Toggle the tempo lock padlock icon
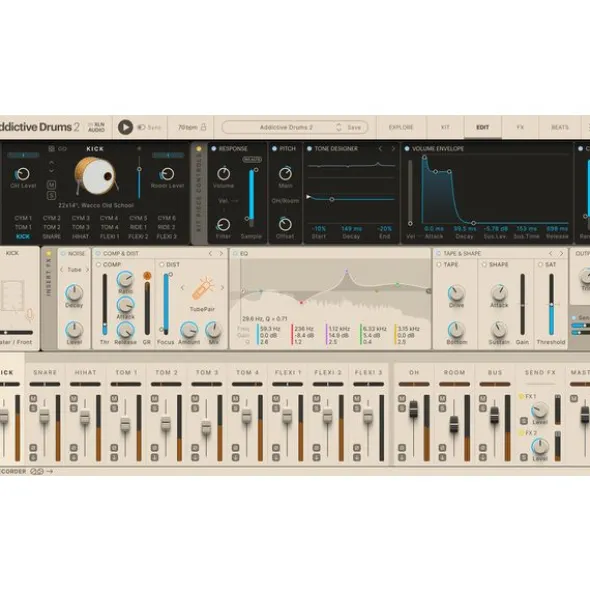Viewport: 590px width, 591px height. coord(203,127)
